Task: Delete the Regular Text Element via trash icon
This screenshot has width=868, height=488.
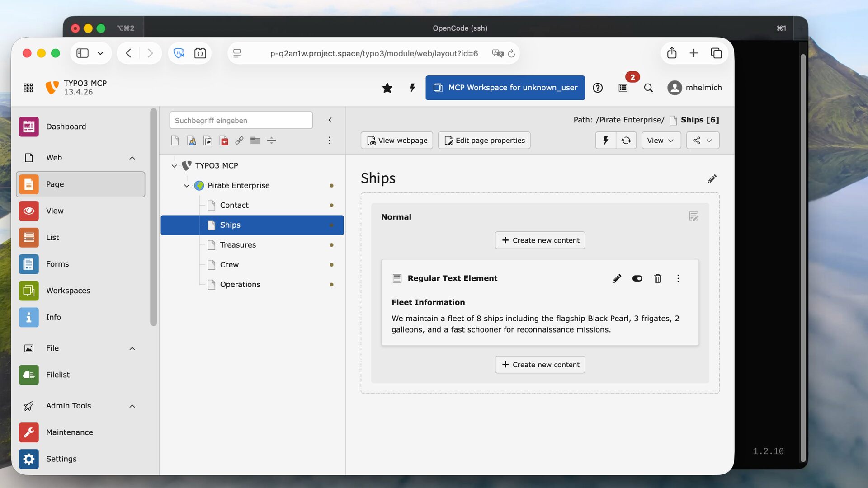Action: pos(658,278)
